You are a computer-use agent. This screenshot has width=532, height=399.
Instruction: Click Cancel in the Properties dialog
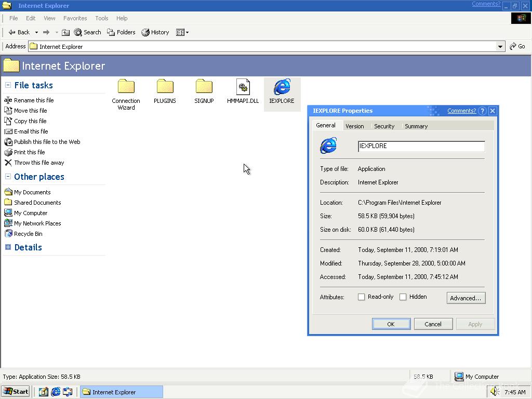tap(433, 324)
